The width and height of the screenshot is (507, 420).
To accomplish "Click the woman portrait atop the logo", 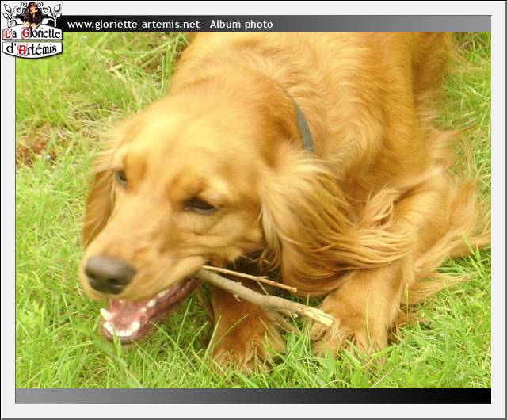I will [32, 13].
